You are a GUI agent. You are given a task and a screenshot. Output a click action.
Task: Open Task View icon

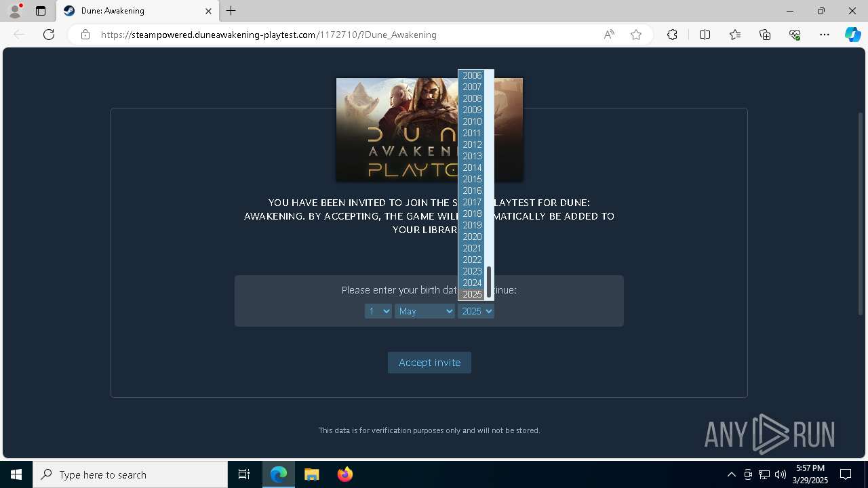click(x=244, y=474)
